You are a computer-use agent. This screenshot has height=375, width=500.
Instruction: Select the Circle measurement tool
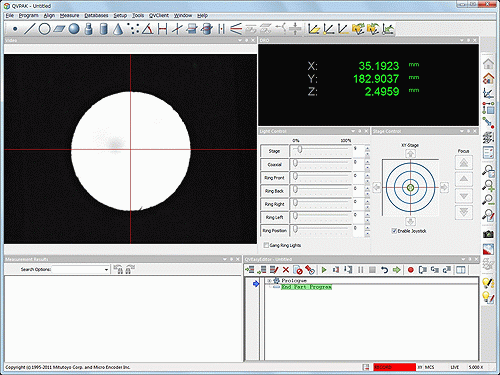click(x=44, y=29)
